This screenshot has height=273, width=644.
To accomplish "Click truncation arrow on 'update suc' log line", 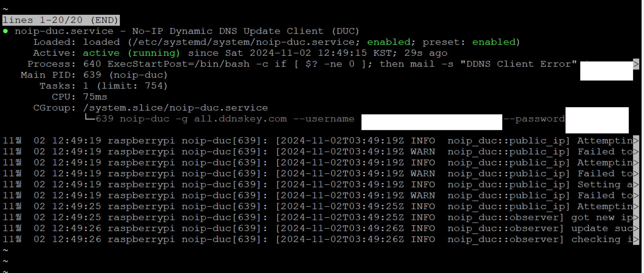I will [636, 229].
